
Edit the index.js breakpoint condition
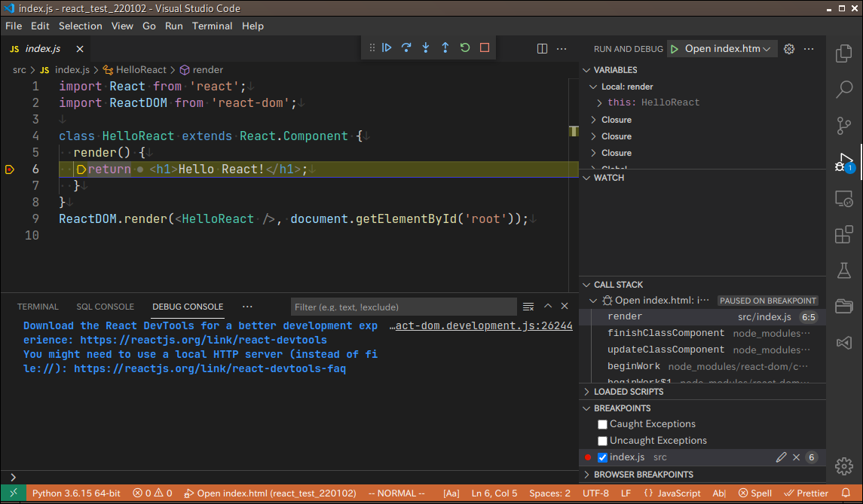(781, 457)
